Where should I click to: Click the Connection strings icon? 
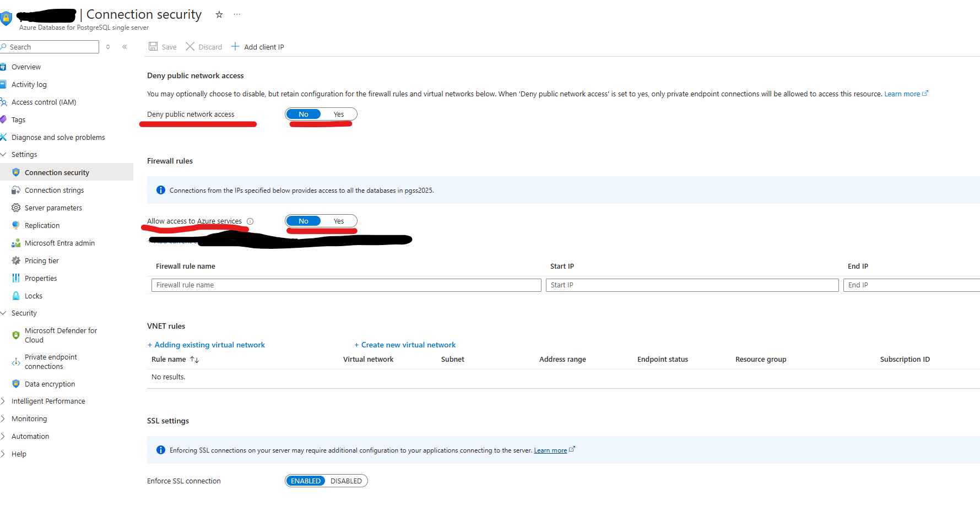point(16,190)
